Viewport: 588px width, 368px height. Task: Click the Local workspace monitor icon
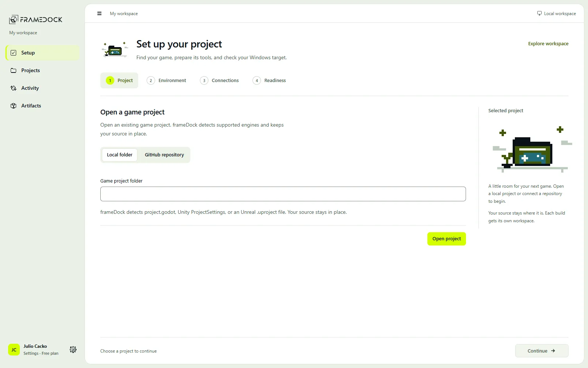pos(539,13)
